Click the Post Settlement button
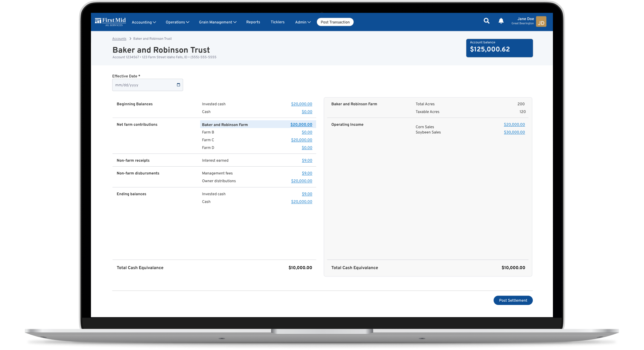Viewport: 644px width, 350px height. click(x=513, y=300)
